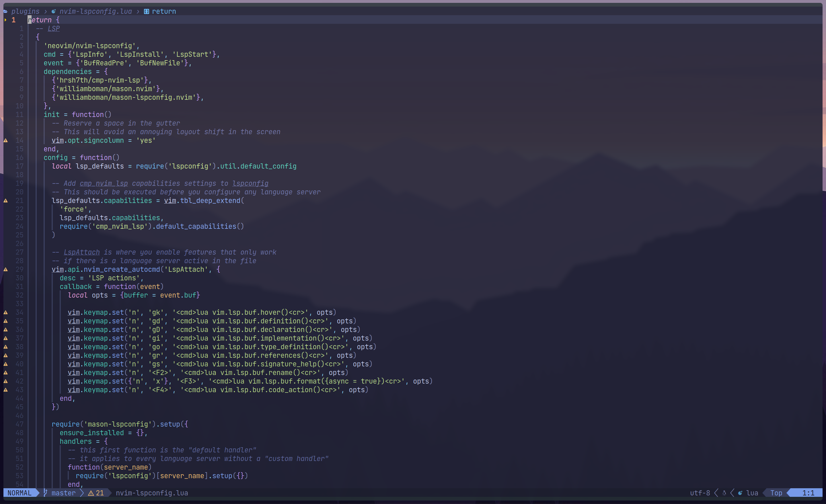Click the underlined lspconfig word in line 19 comment

[250, 183]
